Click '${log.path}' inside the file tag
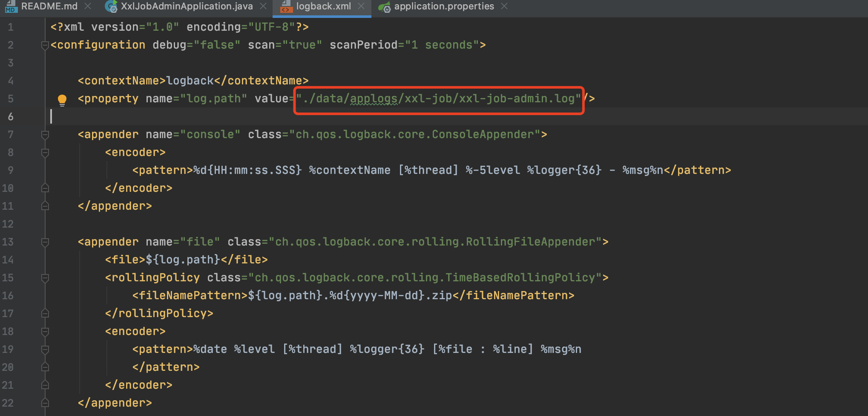The height and width of the screenshot is (416, 868). click(x=183, y=260)
